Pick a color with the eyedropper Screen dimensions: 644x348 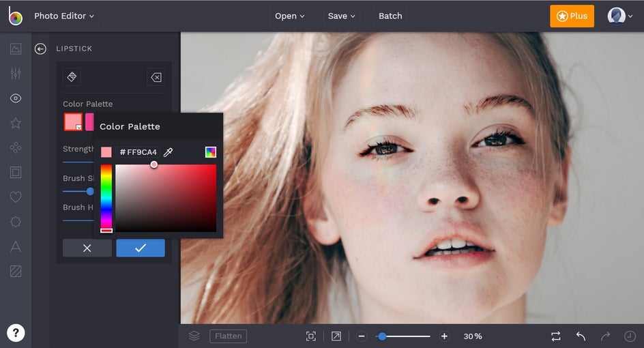pyautogui.click(x=168, y=152)
